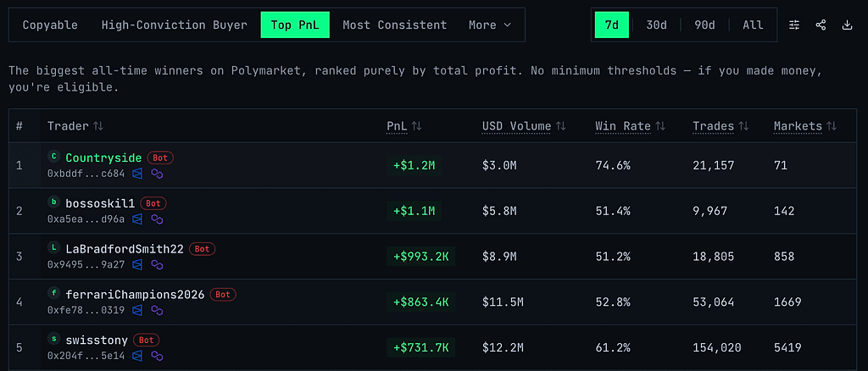Viewport: 868px width, 371px height.
Task: Click the Bot badge next to bossoskil1
Action: pos(153,203)
